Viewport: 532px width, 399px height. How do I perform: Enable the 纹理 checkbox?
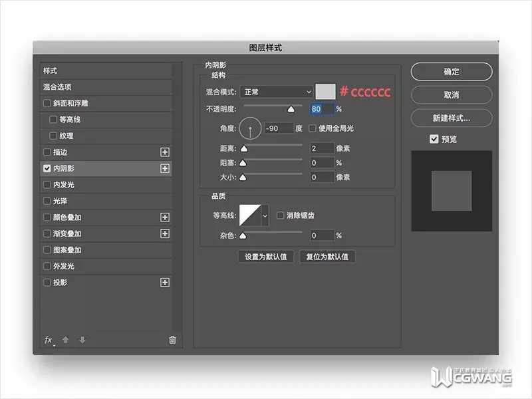53,136
